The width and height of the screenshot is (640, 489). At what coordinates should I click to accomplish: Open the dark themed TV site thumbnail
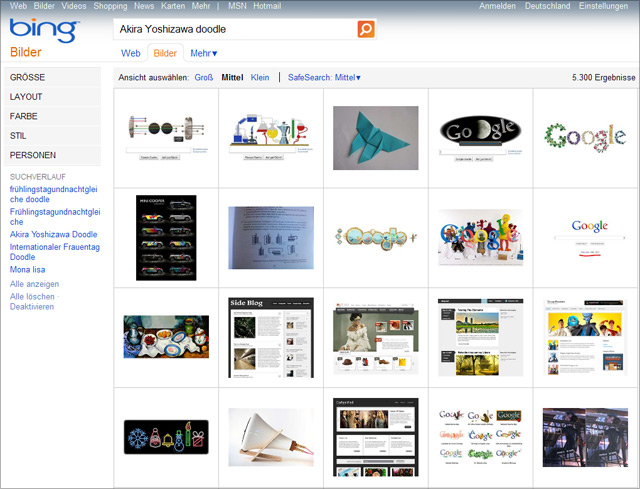[x=376, y=437]
